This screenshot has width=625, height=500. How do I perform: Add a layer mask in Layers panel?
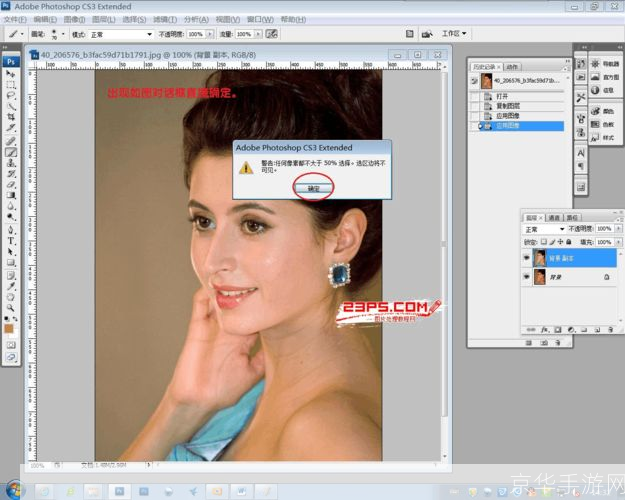[x=558, y=330]
